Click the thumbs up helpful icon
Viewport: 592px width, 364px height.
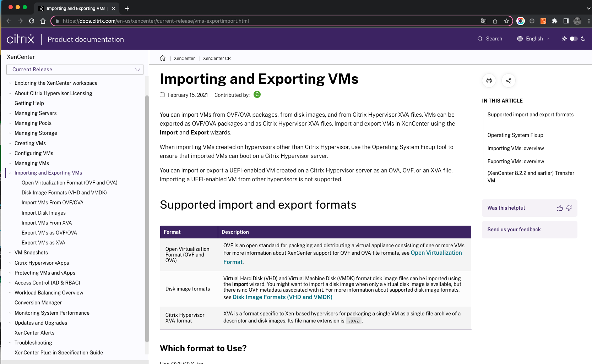[560, 208]
